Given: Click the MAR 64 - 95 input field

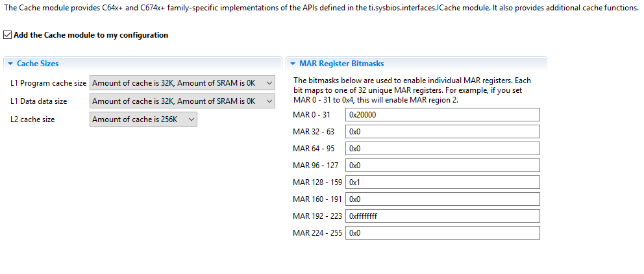Looking at the screenshot, I should [x=442, y=149].
